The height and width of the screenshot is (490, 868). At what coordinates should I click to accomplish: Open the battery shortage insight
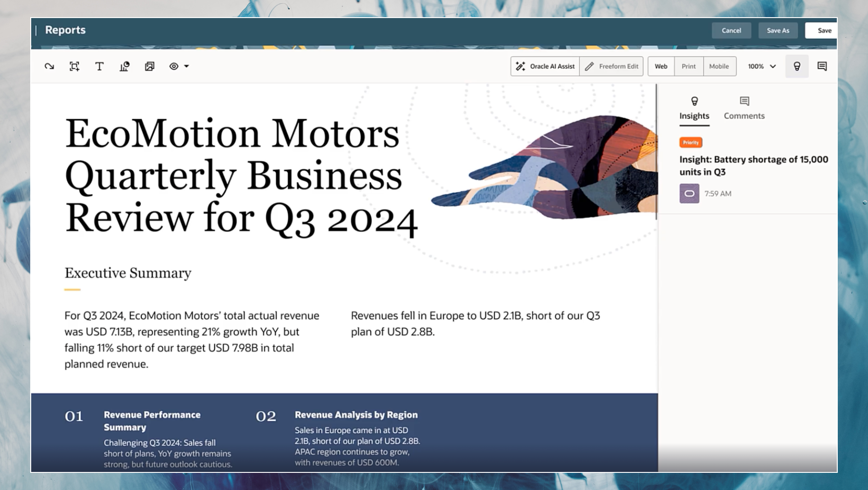tap(753, 166)
